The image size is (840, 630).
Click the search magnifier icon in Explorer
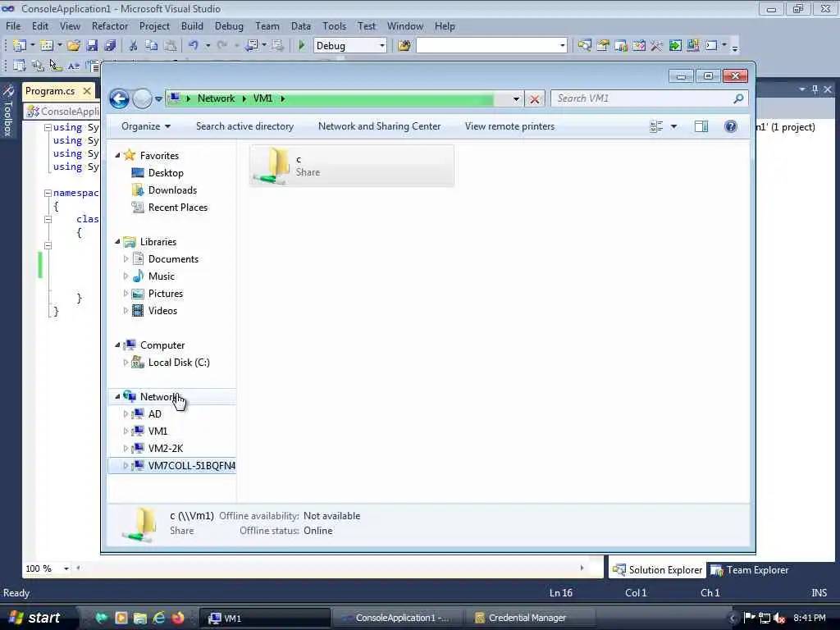tap(738, 98)
